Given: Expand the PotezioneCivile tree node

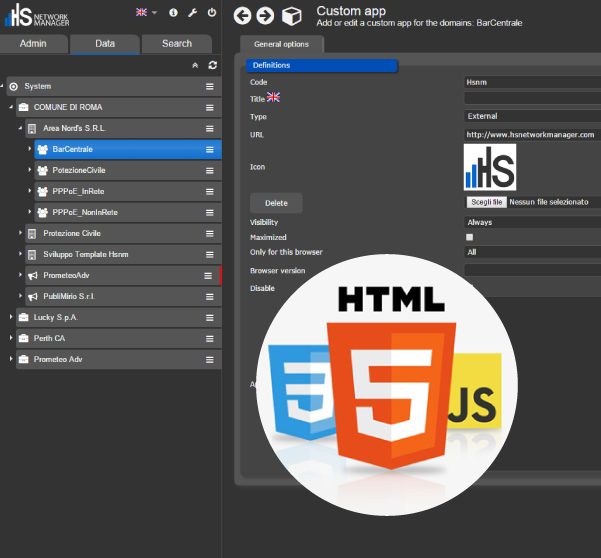Looking at the screenshot, I should 30,170.
